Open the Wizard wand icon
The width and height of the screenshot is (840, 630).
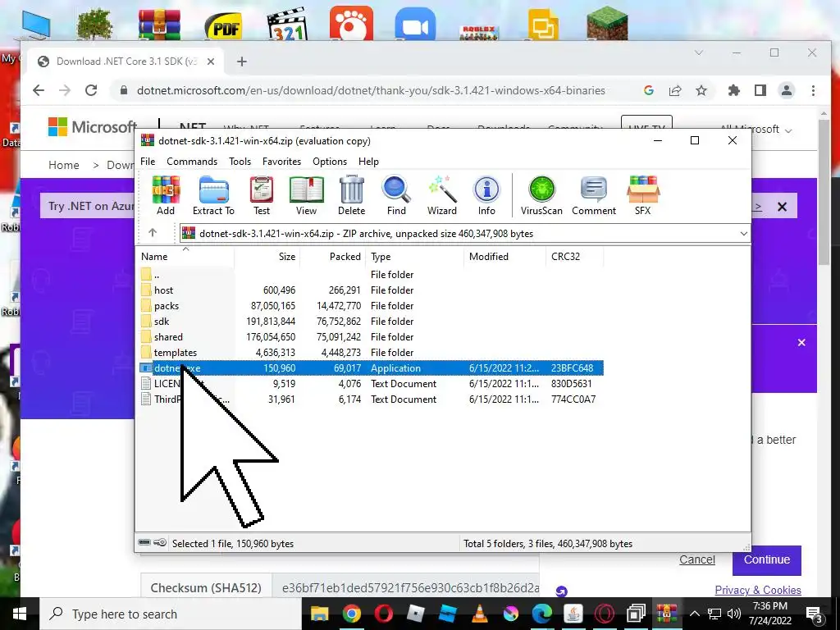(442, 195)
